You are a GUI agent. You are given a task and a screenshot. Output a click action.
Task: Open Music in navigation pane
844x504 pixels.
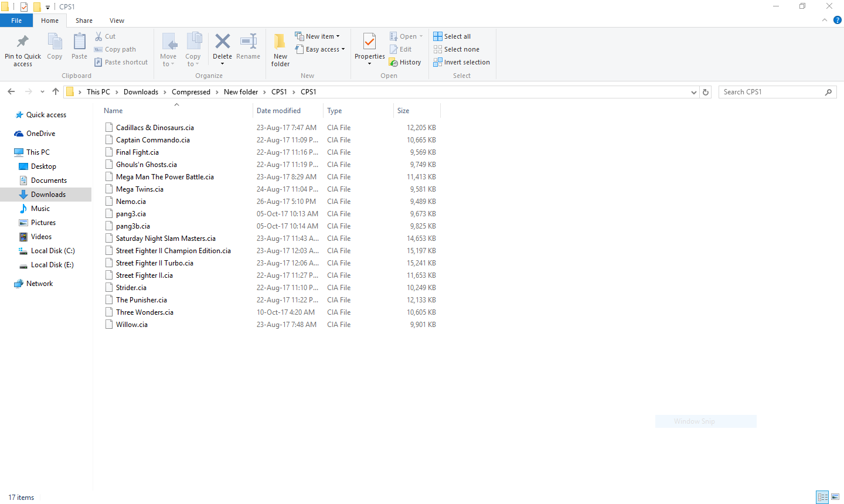point(40,209)
